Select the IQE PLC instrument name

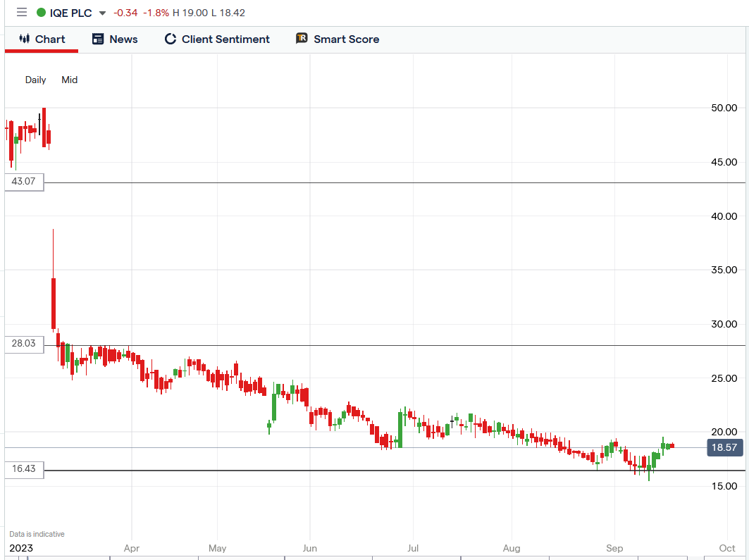[70, 13]
